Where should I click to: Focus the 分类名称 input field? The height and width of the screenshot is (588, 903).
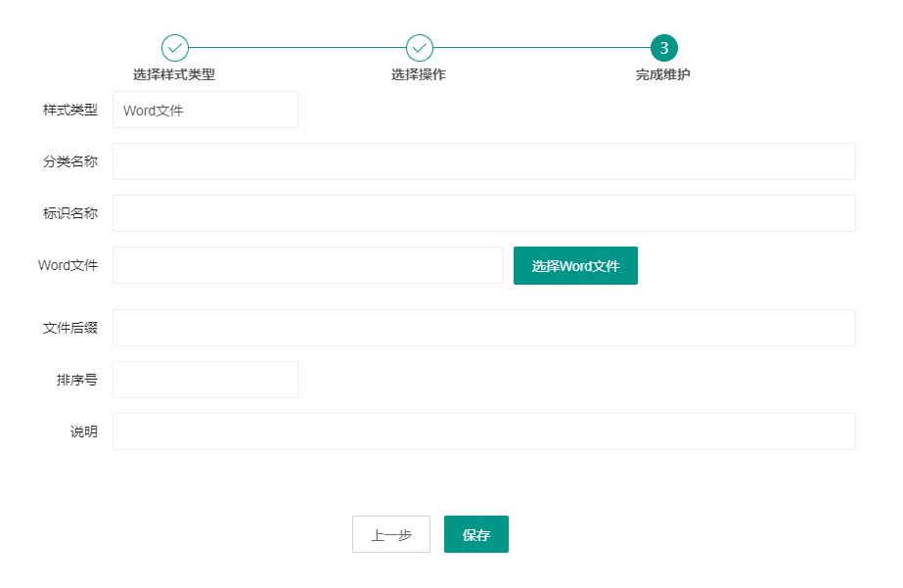(484, 161)
